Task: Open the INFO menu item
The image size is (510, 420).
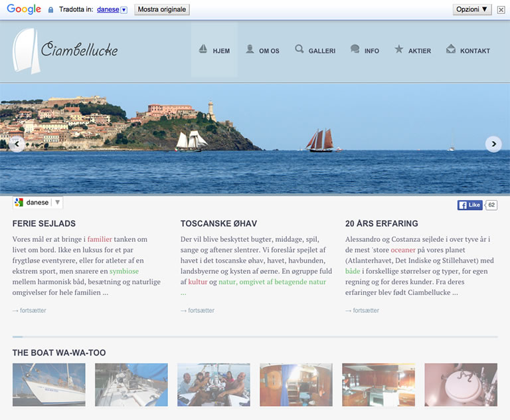Action: pyautogui.click(x=365, y=50)
